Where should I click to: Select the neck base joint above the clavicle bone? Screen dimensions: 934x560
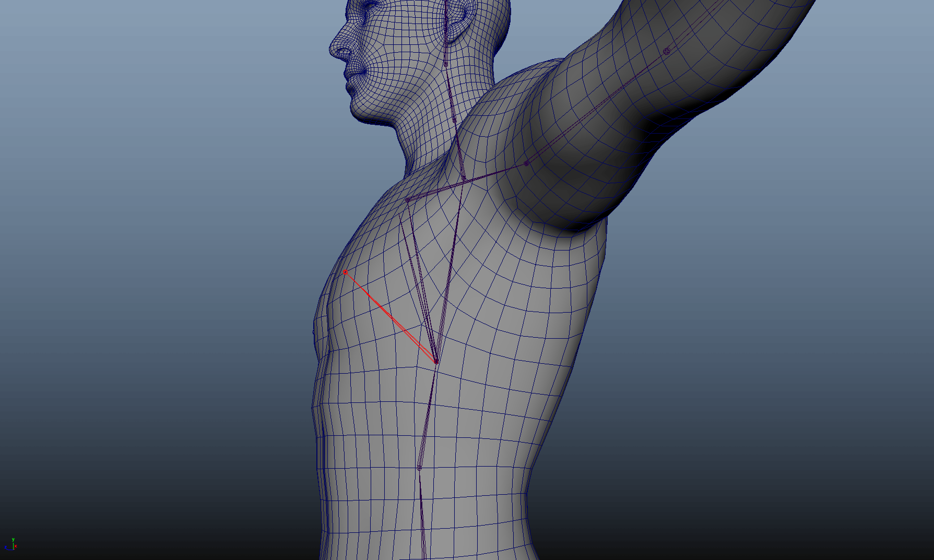click(463, 178)
